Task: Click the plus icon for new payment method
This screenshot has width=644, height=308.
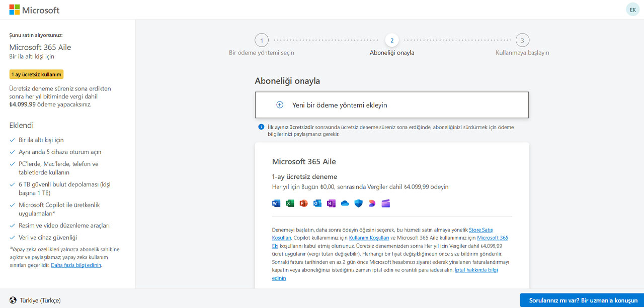Action: tap(280, 105)
